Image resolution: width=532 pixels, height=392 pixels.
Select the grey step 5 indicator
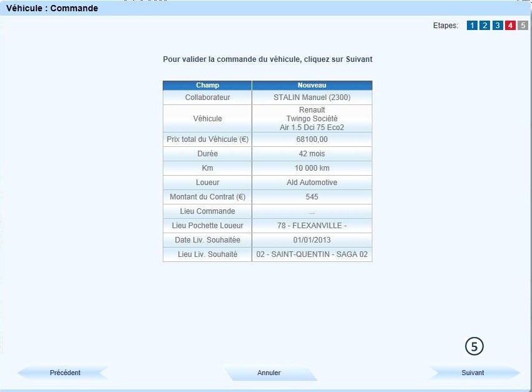(x=523, y=26)
